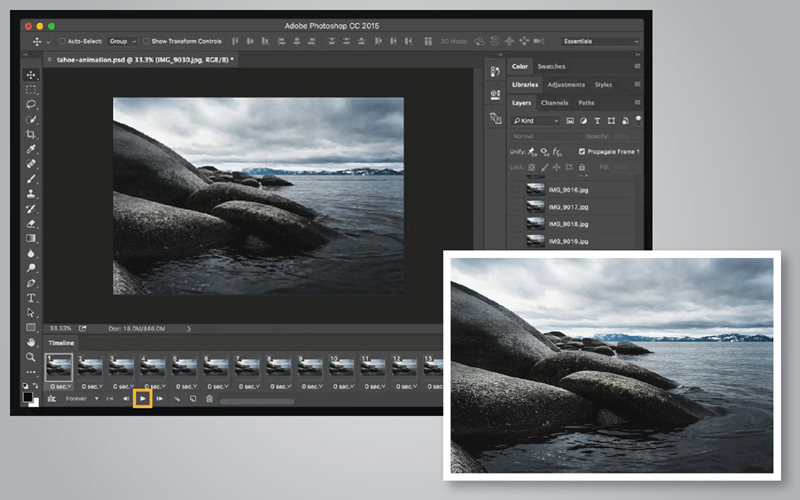Viewport: 800px width, 500px height.
Task: Toggle visibility of IMG_9019.jpg layer
Action: (x=516, y=241)
